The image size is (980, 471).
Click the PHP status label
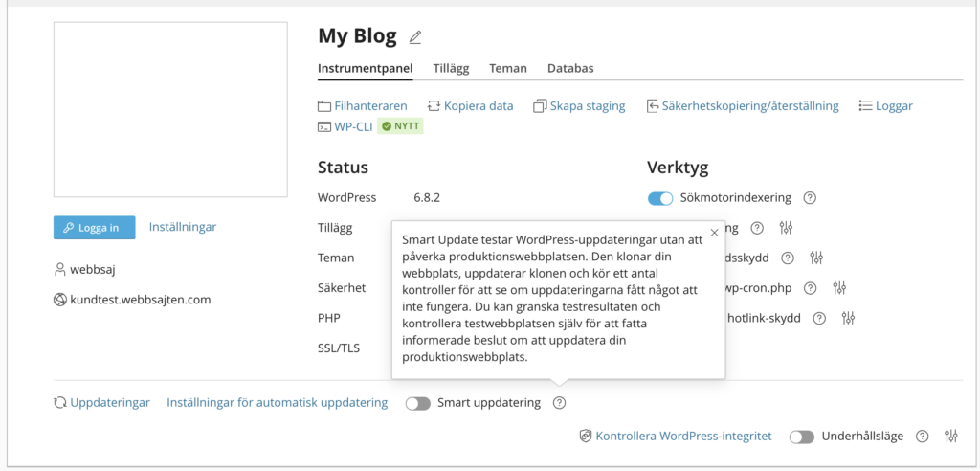[x=329, y=318]
